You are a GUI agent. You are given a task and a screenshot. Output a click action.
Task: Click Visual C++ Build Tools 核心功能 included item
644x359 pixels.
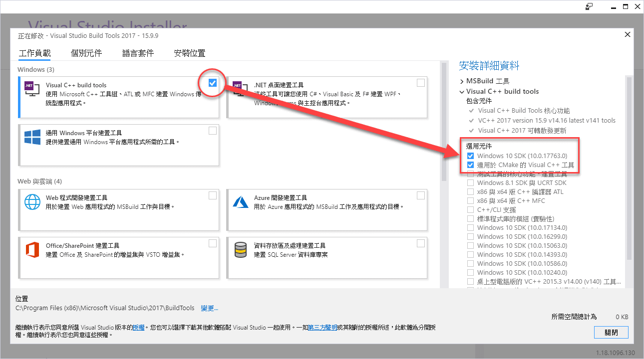click(x=524, y=111)
